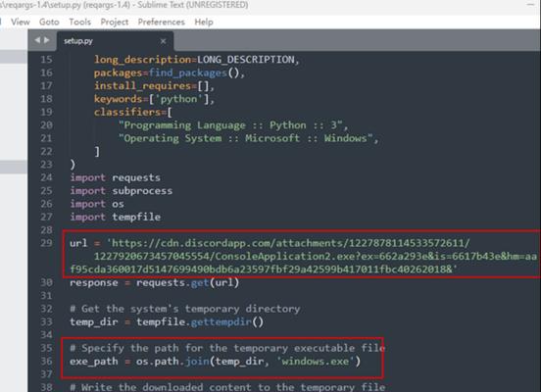
Task: Place cursor in the Discord CDN url string
Action: (x=304, y=257)
